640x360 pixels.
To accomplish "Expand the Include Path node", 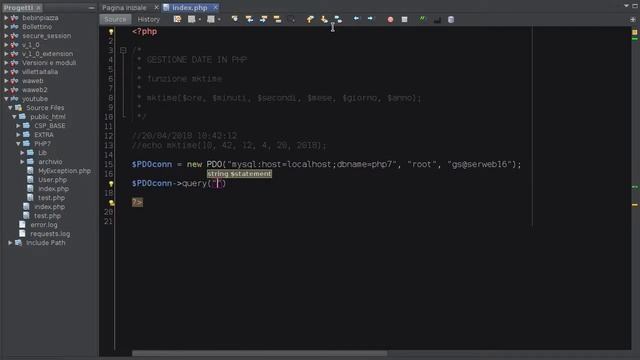I will (x=10, y=243).
